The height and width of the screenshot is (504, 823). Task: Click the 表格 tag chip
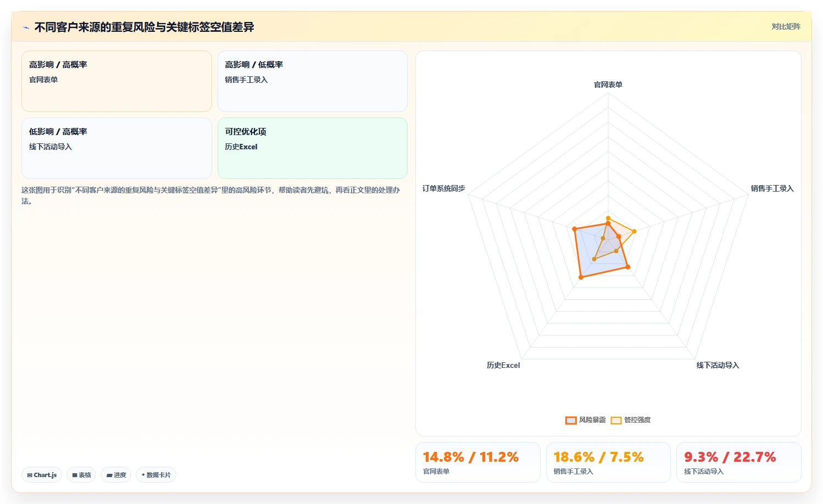pyautogui.click(x=81, y=475)
